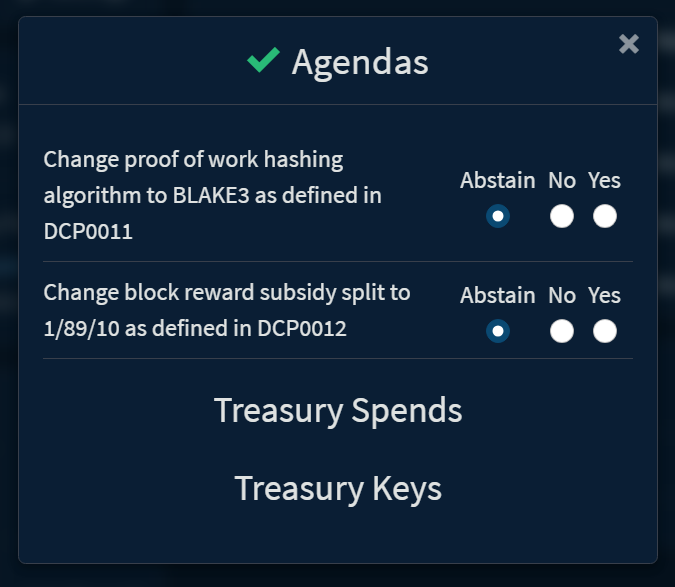This screenshot has height=587, width=675.
Task: Click the 'Yes' label text for DCP0011
Action: 604,181
